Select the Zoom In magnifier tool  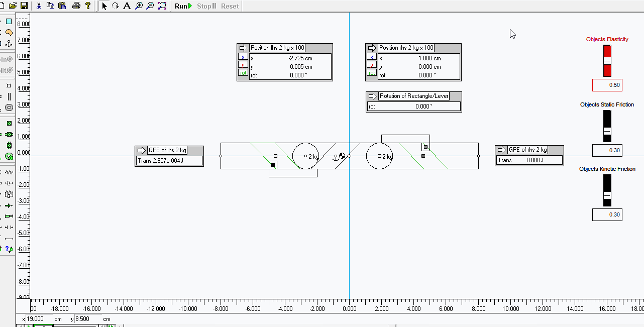point(139,6)
